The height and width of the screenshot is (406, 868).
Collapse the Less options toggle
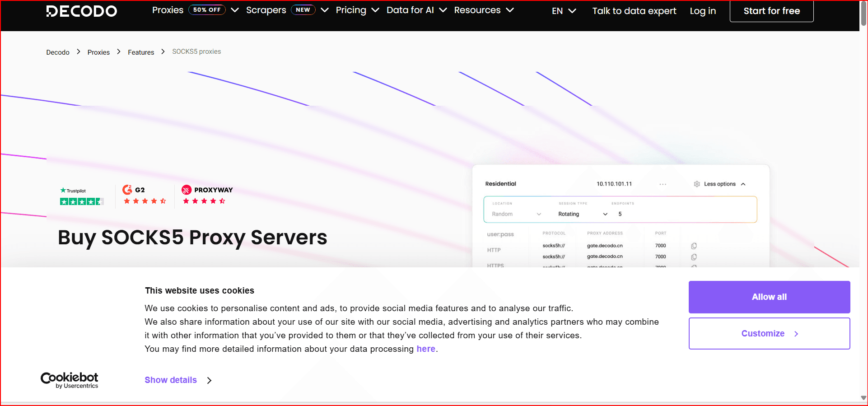(720, 184)
